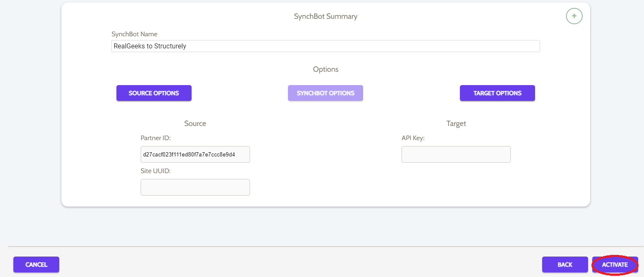Screen dimensions: 644x277
Task: Click the Source section heading
Action: click(195, 123)
